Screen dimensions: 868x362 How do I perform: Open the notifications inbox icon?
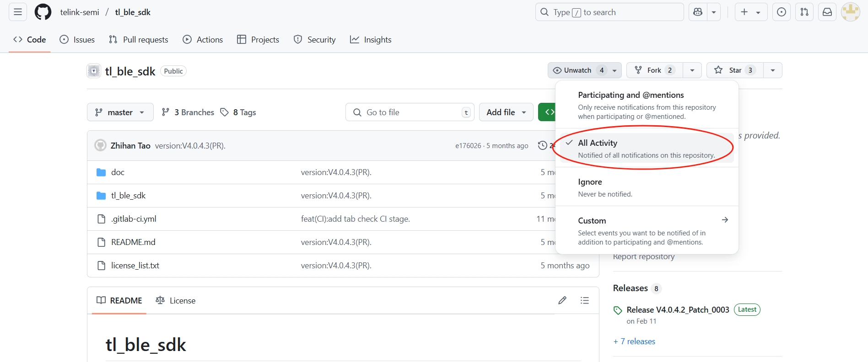(827, 12)
